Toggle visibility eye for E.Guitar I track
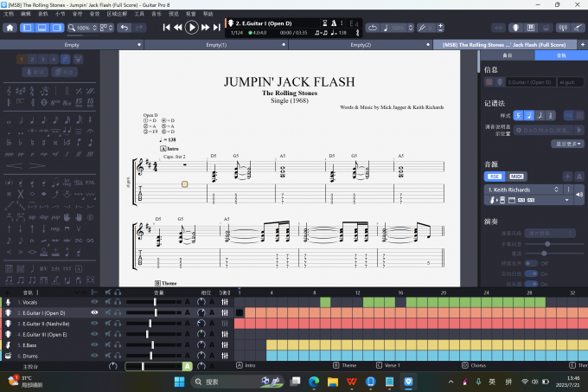This screenshot has width=588, height=392. pos(95,312)
